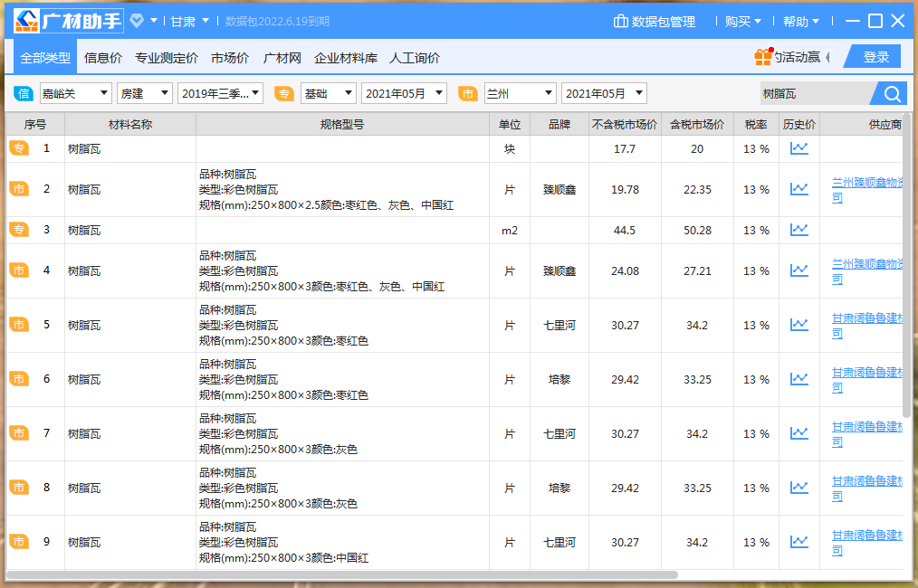Expand the 2021年05月 dropdown beside 基础
Screen dimensions: 918x588
coord(404,93)
